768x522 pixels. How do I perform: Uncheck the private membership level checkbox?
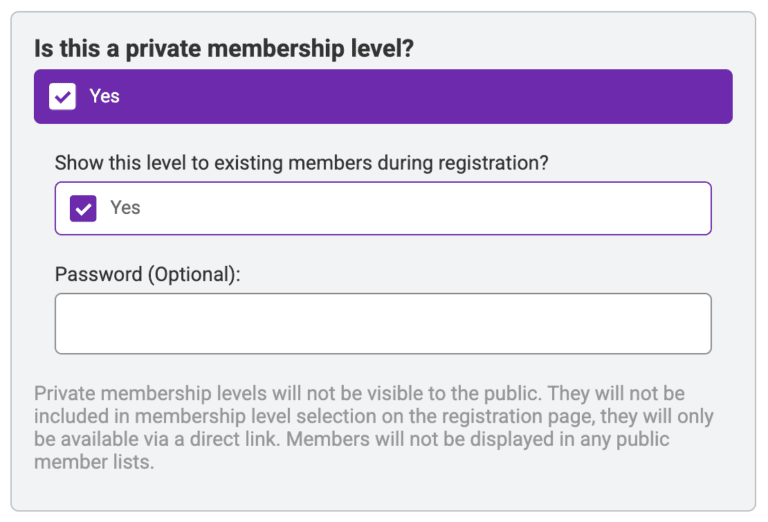point(62,96)
